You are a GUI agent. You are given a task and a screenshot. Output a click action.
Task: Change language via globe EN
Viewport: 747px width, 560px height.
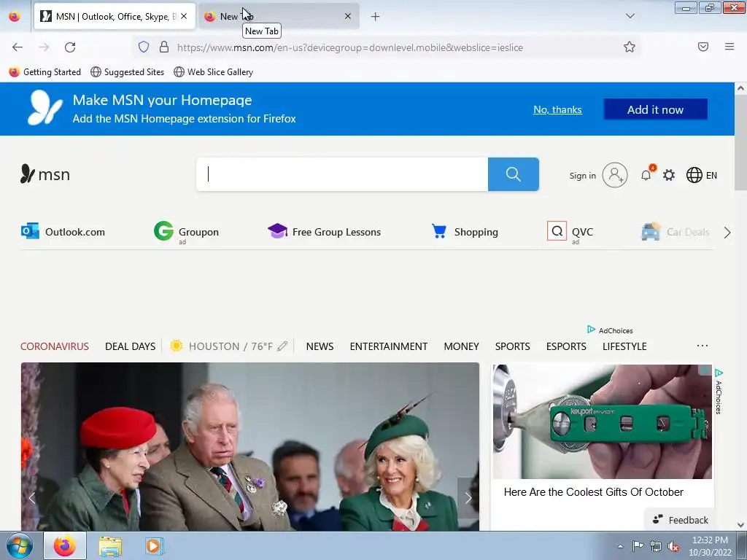click(701, 175)
